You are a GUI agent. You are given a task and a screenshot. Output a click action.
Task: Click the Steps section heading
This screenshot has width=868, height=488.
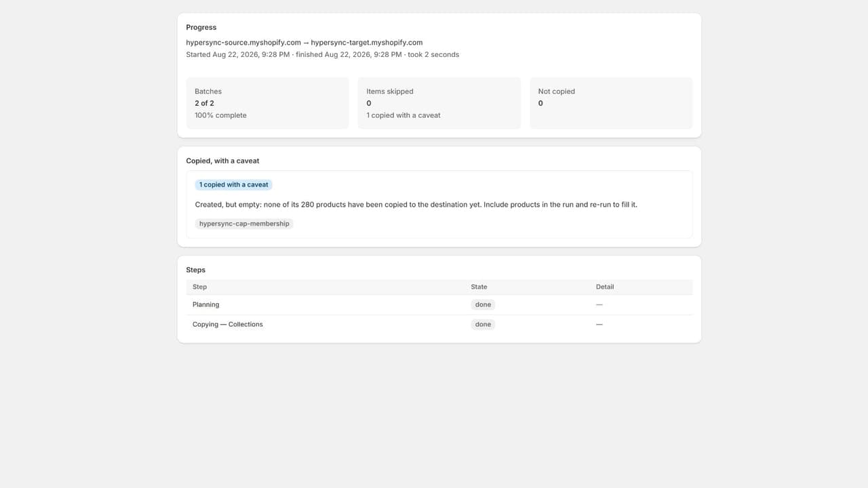196,270
